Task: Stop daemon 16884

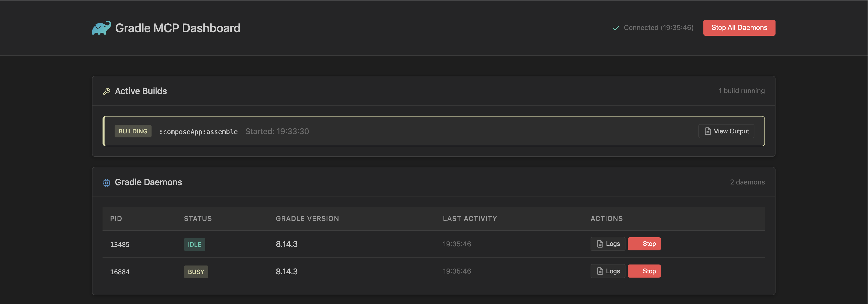Action: [x=644, y=271]
